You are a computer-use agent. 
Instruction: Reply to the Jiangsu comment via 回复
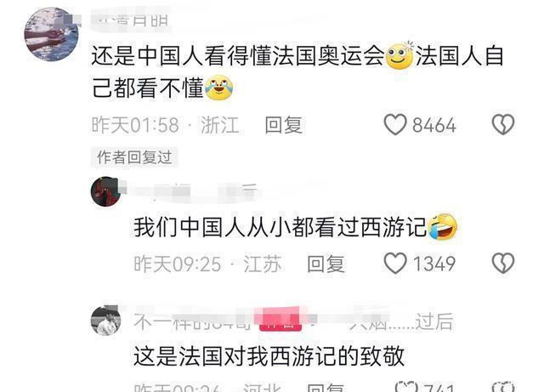326,264
